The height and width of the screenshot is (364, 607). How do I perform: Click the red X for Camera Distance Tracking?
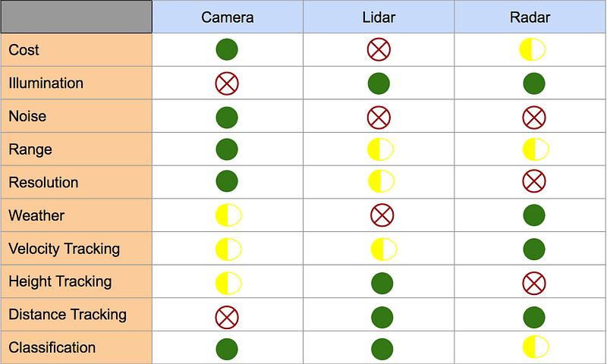click(227, 317)
